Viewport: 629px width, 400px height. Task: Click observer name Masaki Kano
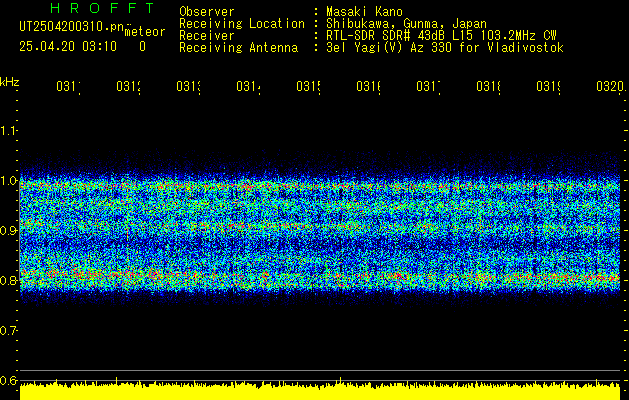click(364, 12)
